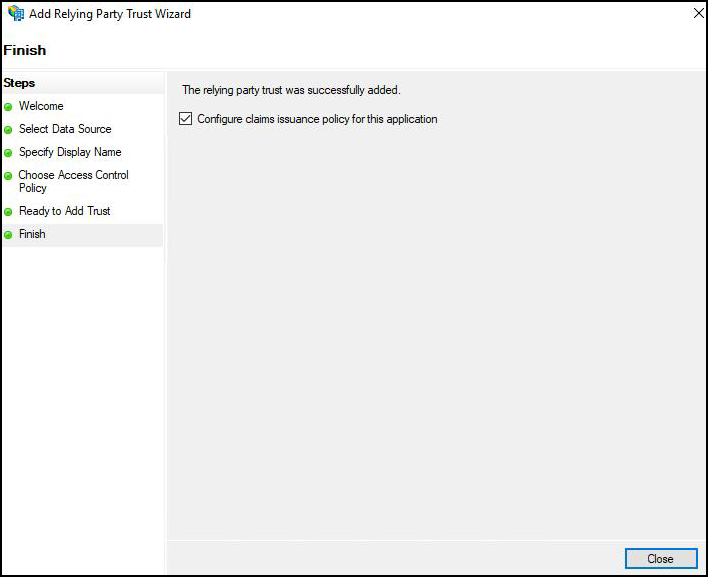This screenshot has width=708, height=577.
Task: Go to the Select Data Source step
Action: [x=65, y=129]
